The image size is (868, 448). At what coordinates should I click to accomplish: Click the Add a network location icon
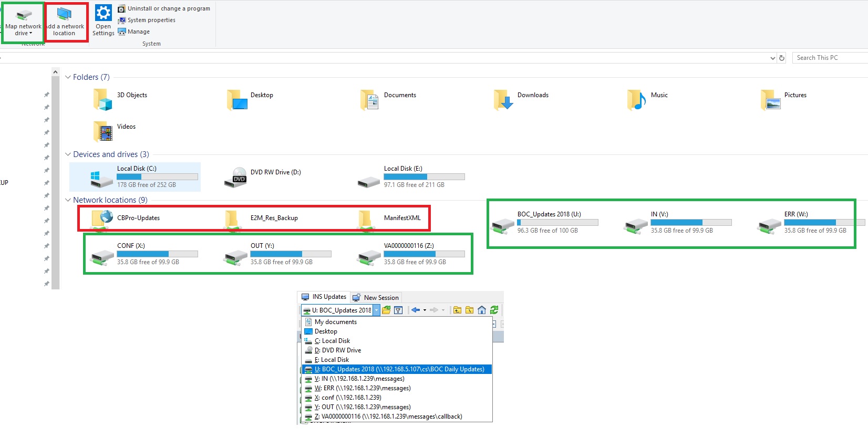(x=64, y=15)
